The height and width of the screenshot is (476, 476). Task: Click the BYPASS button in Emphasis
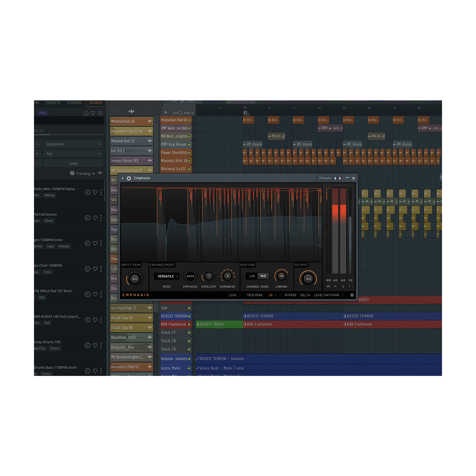[x=290, y=295]
